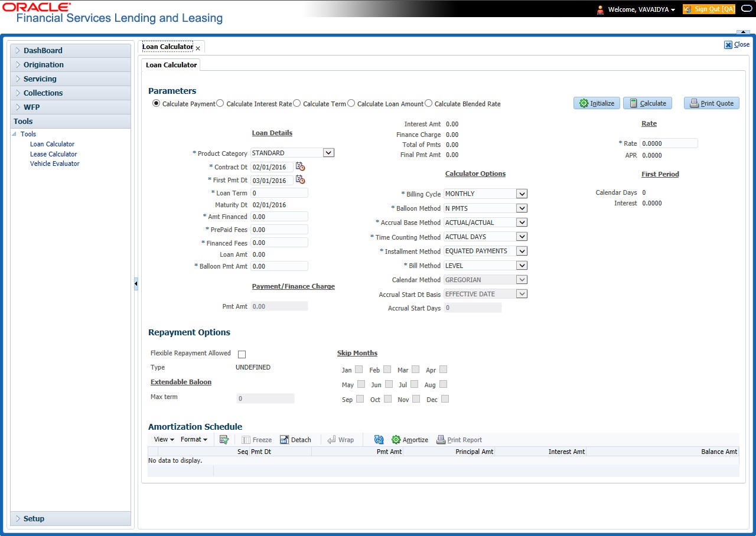
Task: Open Lease Calculator from the Tools tree
Action: click(53, 154)
